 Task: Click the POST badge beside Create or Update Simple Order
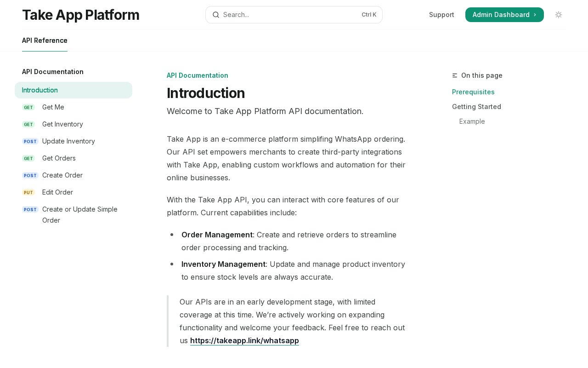30,209
